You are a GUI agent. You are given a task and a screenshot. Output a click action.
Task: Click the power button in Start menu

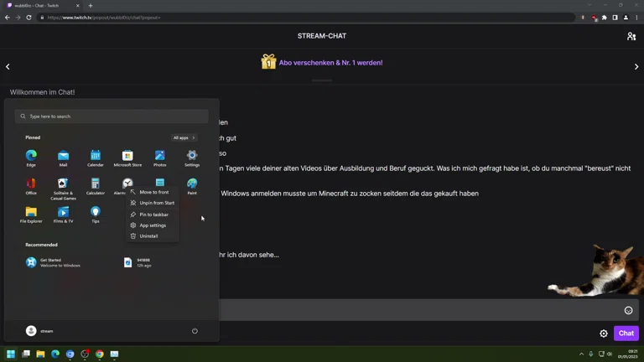coord(195,331)
